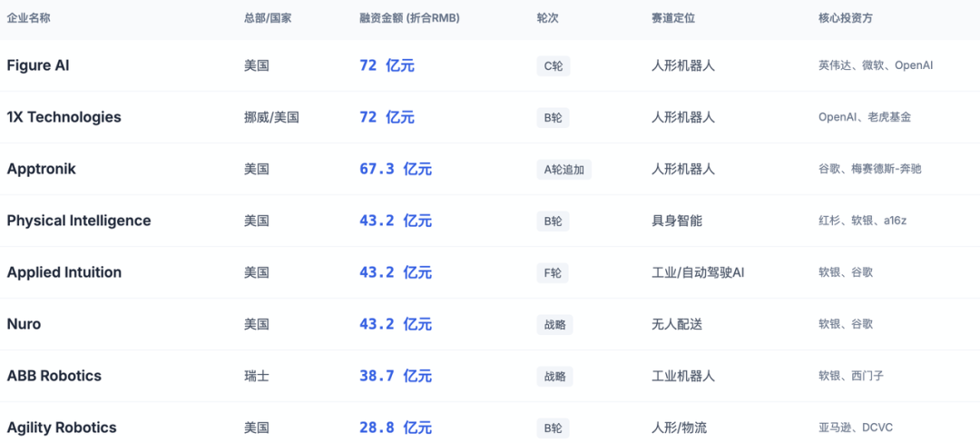This screenshot has height=443, width=980.
Task: Select the Apptronik company name
Action: (41, 169)
